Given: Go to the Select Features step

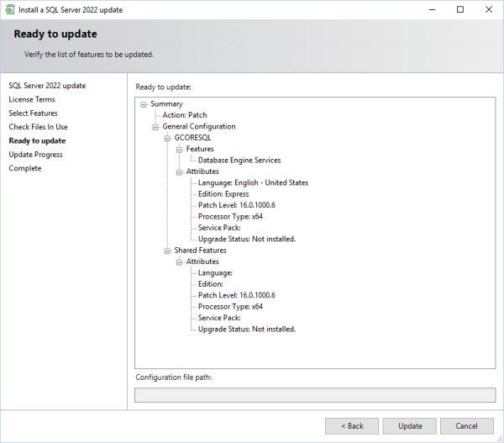Looking at the screenshot, I should (33, 113).
